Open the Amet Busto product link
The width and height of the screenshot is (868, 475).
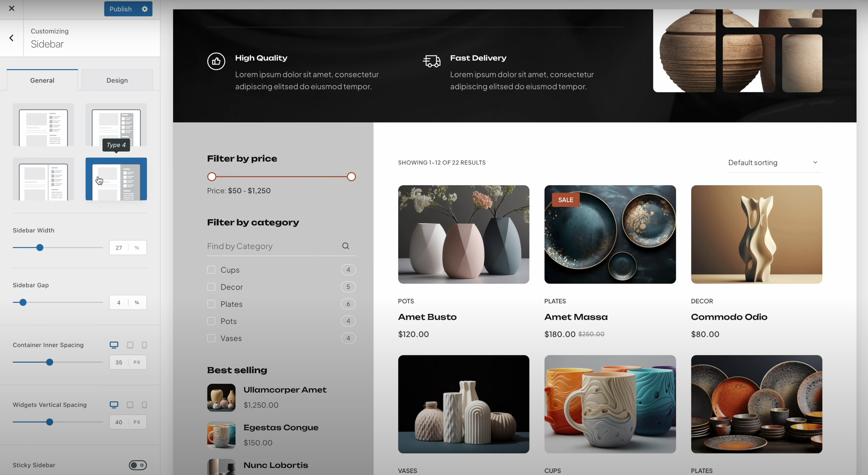point(427,317)
